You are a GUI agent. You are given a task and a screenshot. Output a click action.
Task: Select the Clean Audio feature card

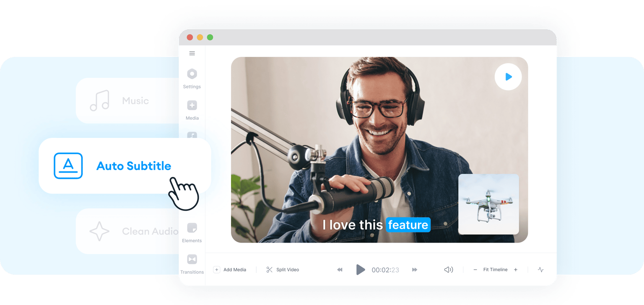click(x=128, y=231)
